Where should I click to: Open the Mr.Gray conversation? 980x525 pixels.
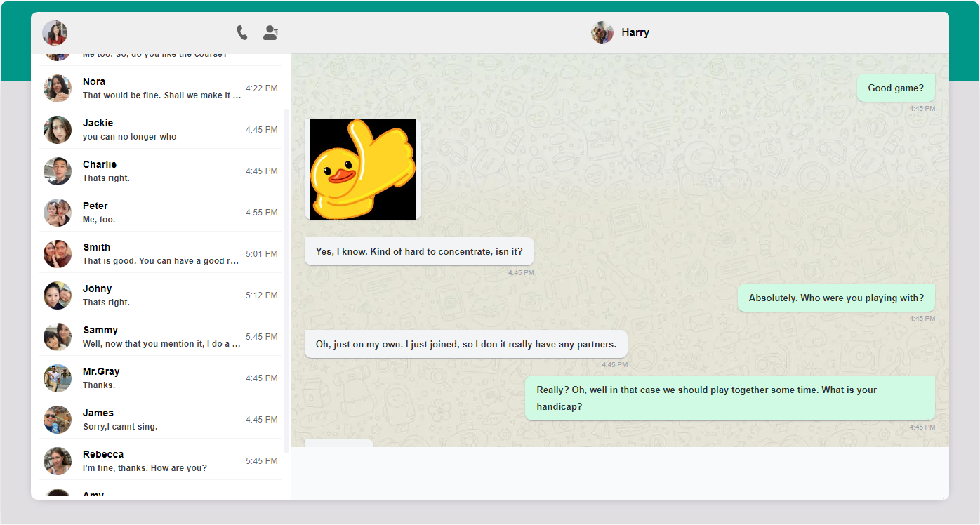pos(160,377)
